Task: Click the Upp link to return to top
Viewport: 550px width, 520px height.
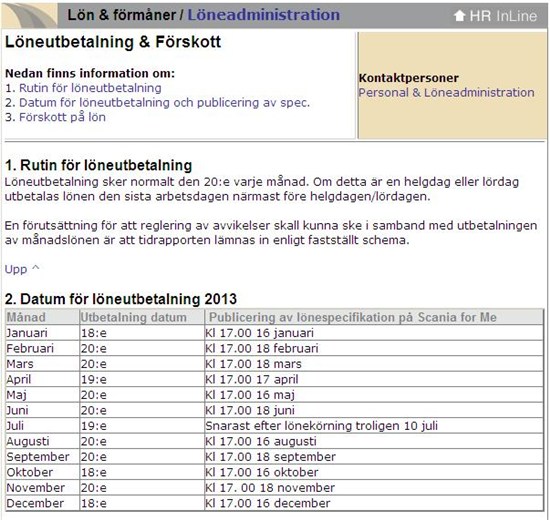Action: tap(16, 269)
